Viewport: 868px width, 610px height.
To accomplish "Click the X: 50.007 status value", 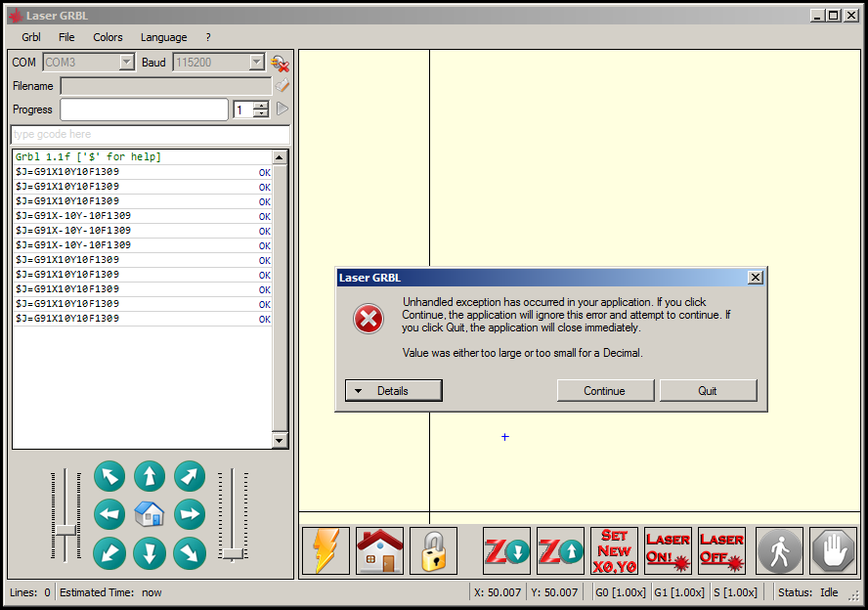I will tap(498, 592).
